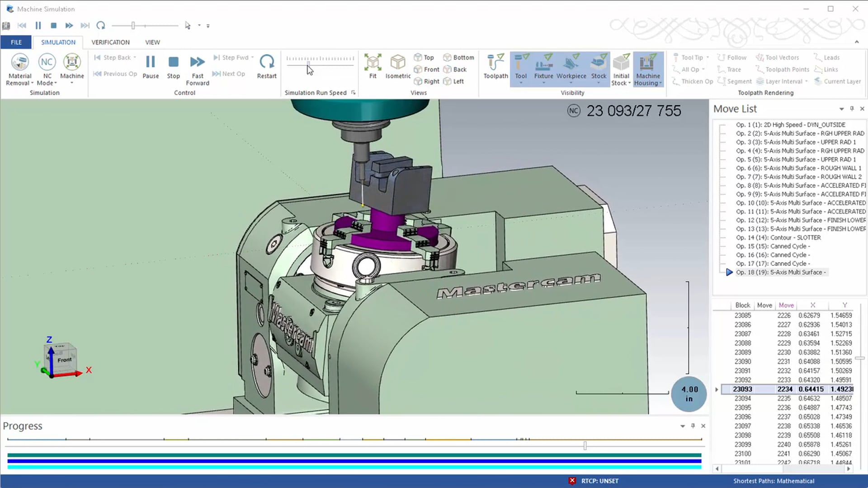
Task: Select block 23094 row in move table
Action: [x=788, y=399]
